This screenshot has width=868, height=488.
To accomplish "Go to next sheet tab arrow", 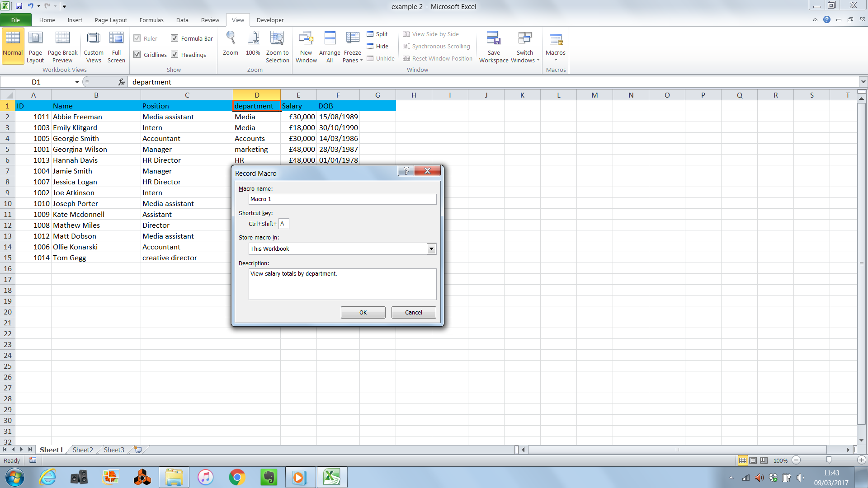I will [21, 450].
